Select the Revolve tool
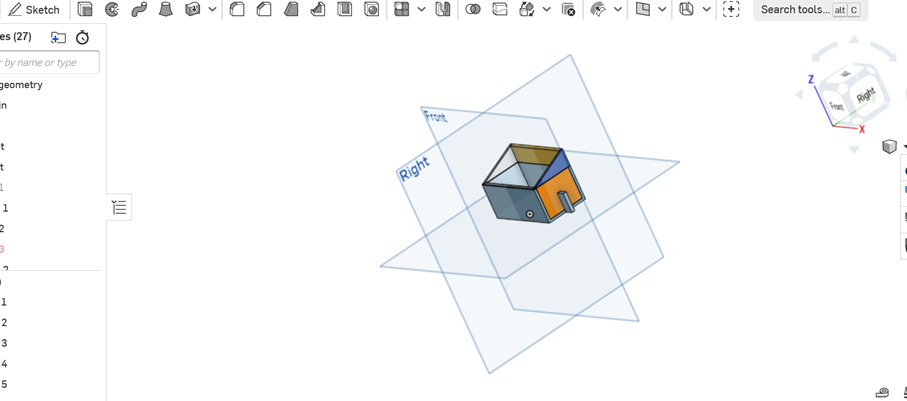Screen dimensions: 907x401 point(112,10)
